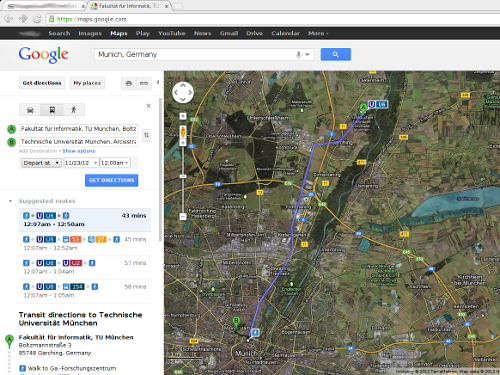Click browser reload icon
500x375 pixels.
coord(37,19)
